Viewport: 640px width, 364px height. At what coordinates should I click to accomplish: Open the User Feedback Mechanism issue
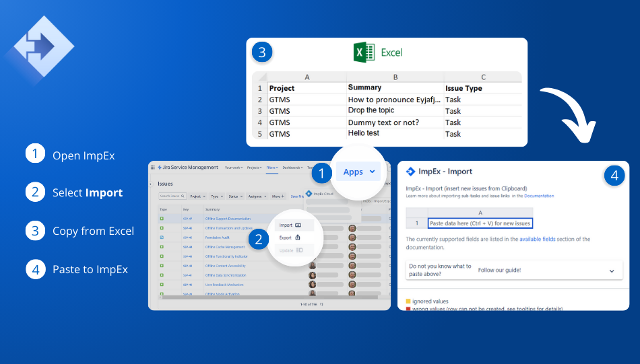coord(225,285)
